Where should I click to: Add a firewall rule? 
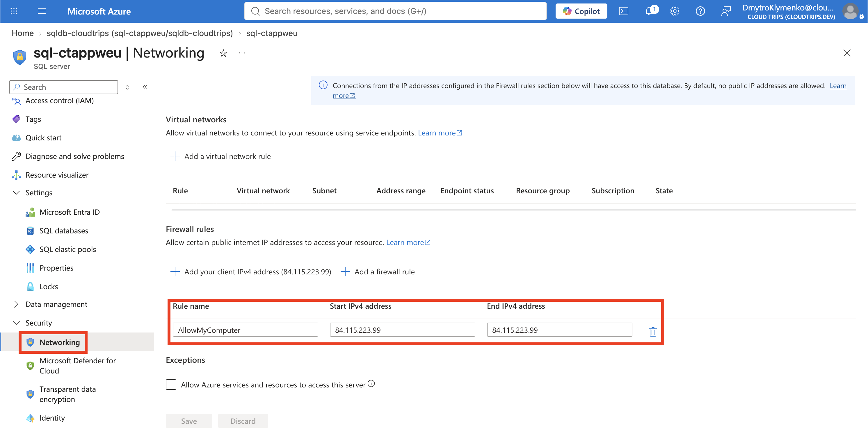[378, 271]
